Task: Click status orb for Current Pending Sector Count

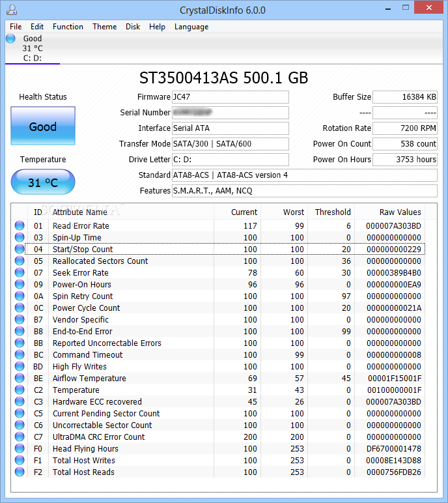Action: [x=20, y=413]
